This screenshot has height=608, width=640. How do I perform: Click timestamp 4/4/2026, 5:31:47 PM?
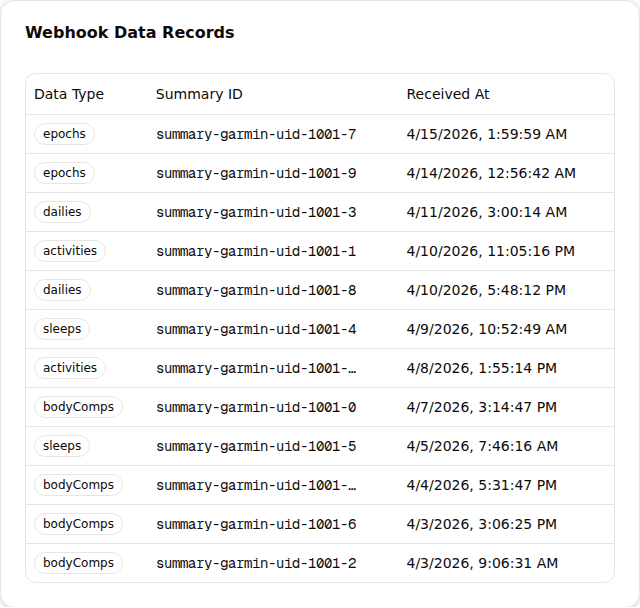[x=482, y=485]
